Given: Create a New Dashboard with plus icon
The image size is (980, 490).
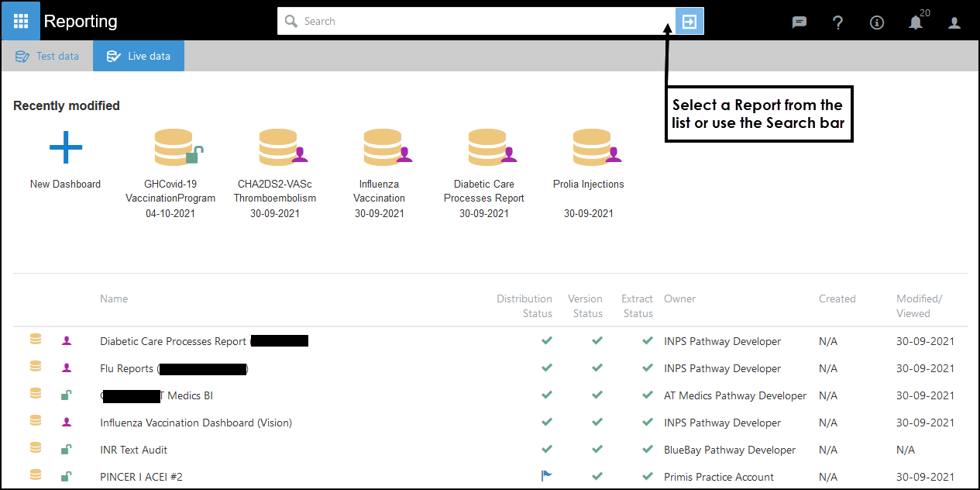Looking at the screenshot, I should 66,147.
